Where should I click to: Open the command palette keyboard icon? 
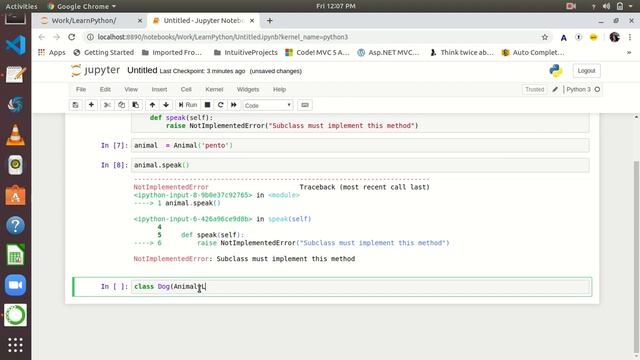[x=305, y=105]
